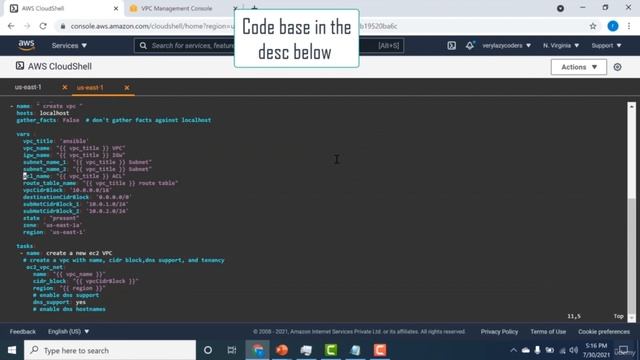640x360 pixels.
Task: Open Cortana circle icon on taskbar
Action: 208,350
